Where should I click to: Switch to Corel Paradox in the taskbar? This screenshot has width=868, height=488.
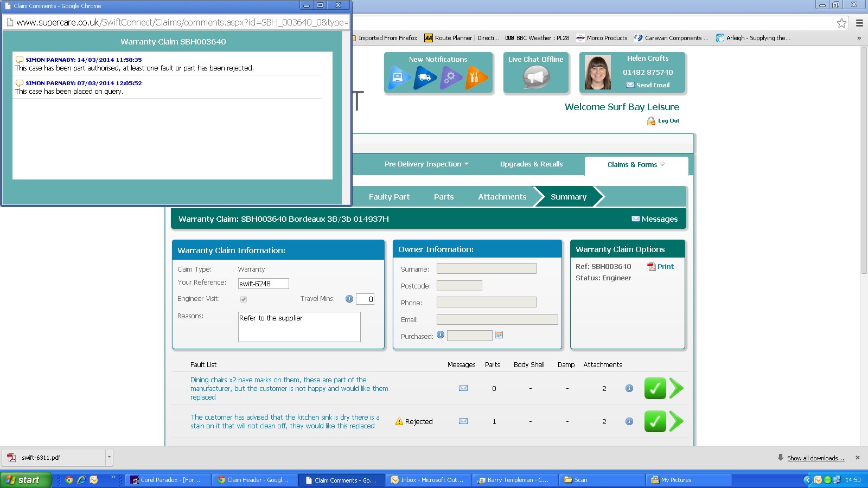(168, 480)
